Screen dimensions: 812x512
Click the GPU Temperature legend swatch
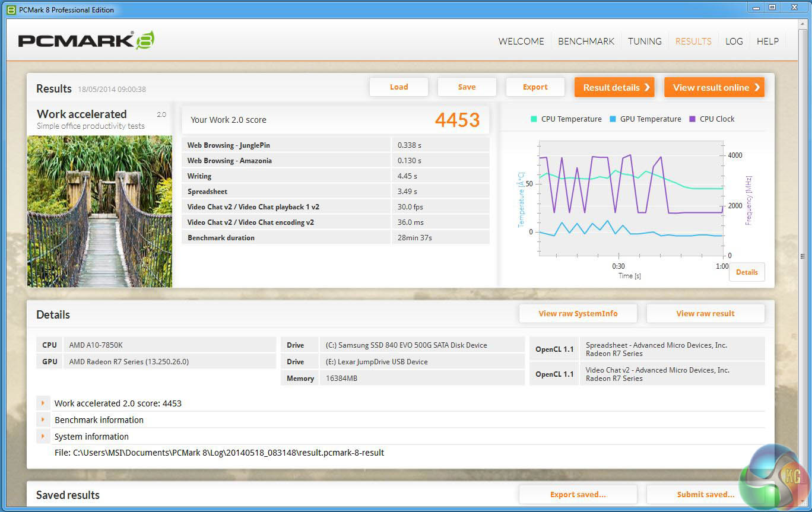[613, 119]
